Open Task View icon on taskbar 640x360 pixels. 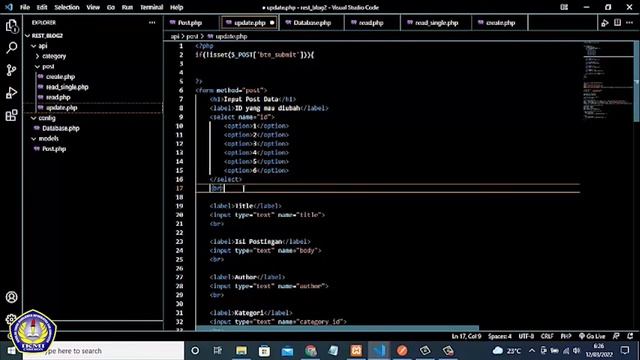(218, 351)
